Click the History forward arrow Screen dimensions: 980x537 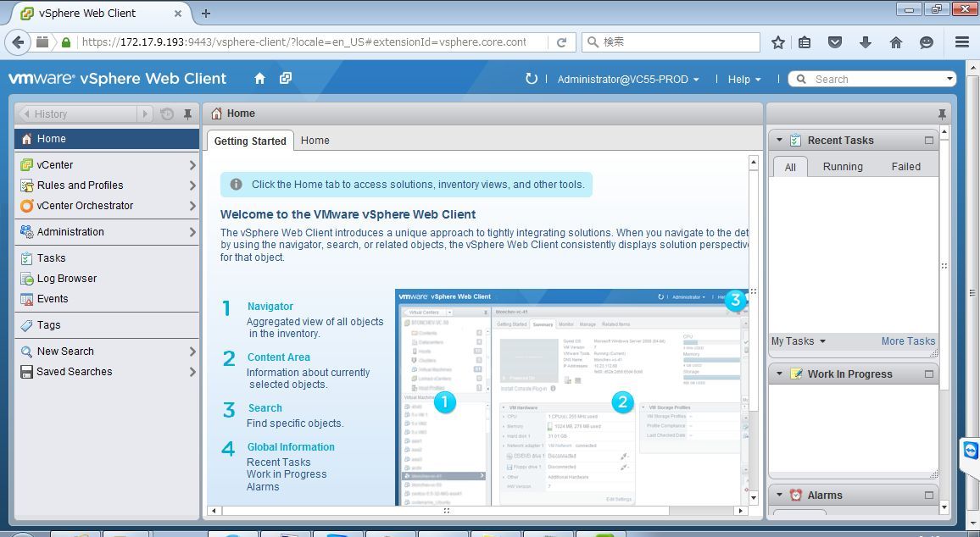pyautogui.click(x=144, y=113)
